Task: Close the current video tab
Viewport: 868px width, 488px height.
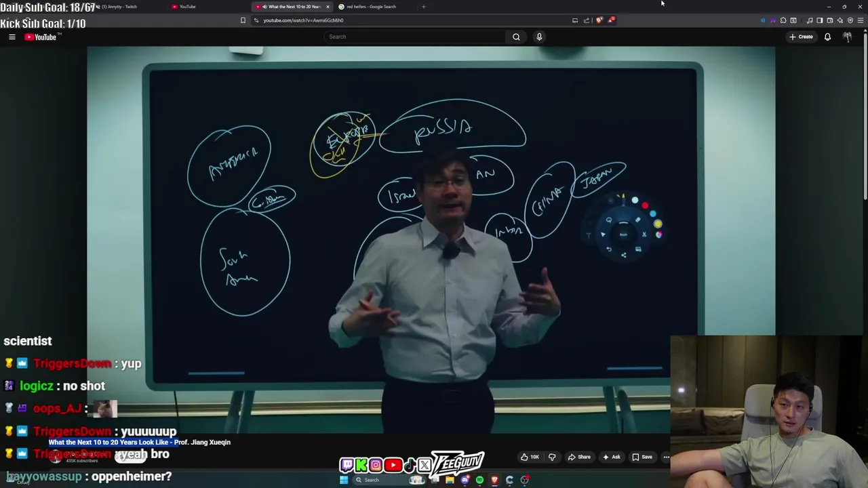Action: click(328, 7)
